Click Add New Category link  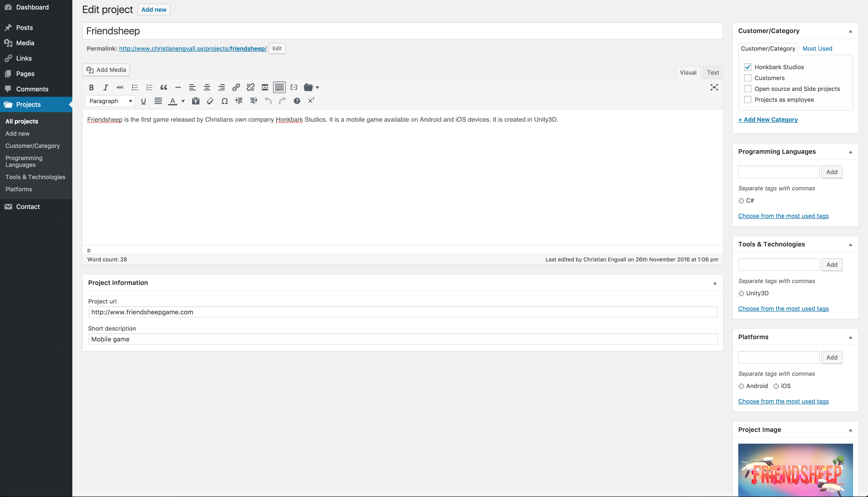click(768, 119)
